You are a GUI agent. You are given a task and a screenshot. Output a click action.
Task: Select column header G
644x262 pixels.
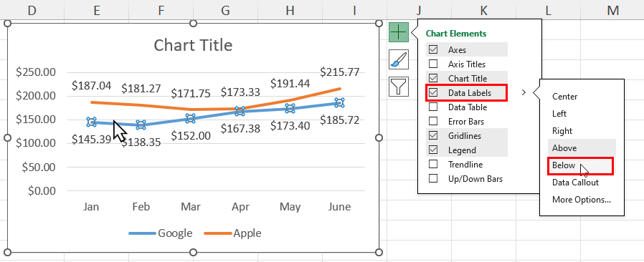click(x=225, y=10)
